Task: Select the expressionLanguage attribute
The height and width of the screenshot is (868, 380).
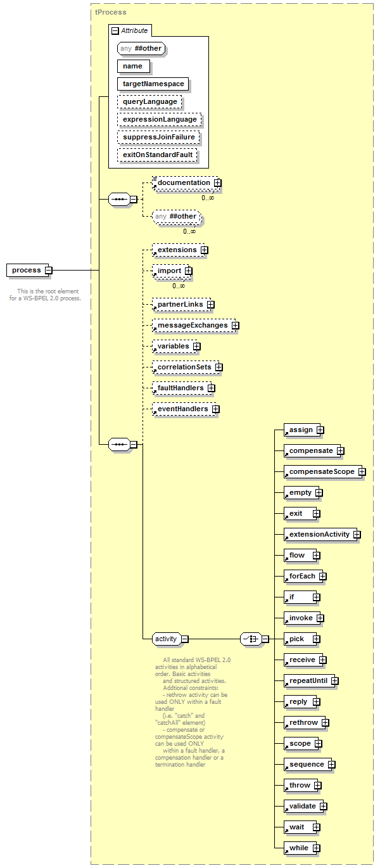Action: [160, 119]
